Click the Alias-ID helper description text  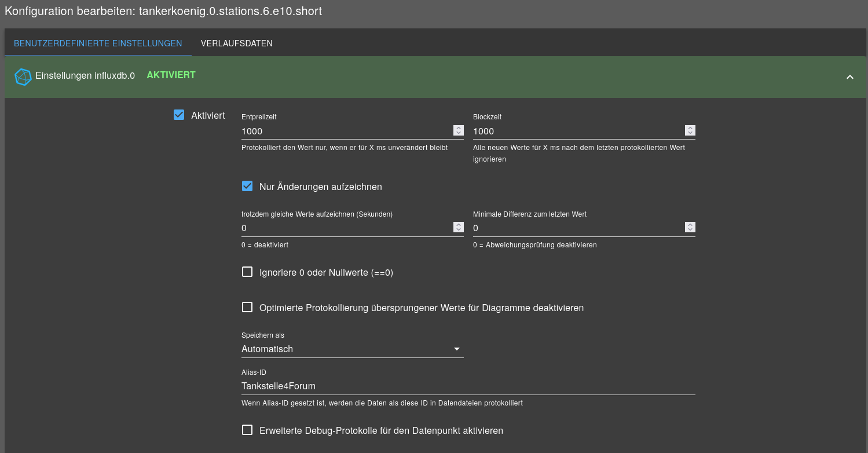point(382,403)
